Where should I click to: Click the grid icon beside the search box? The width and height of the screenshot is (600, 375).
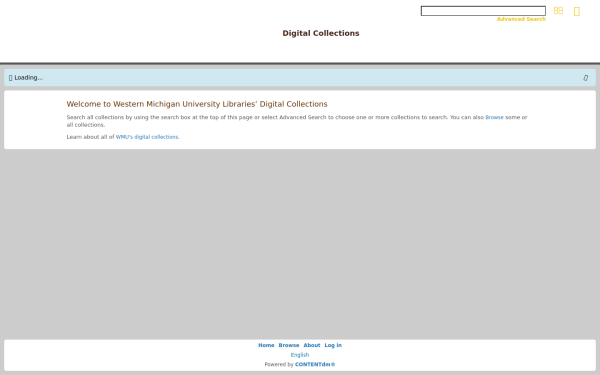558,11
